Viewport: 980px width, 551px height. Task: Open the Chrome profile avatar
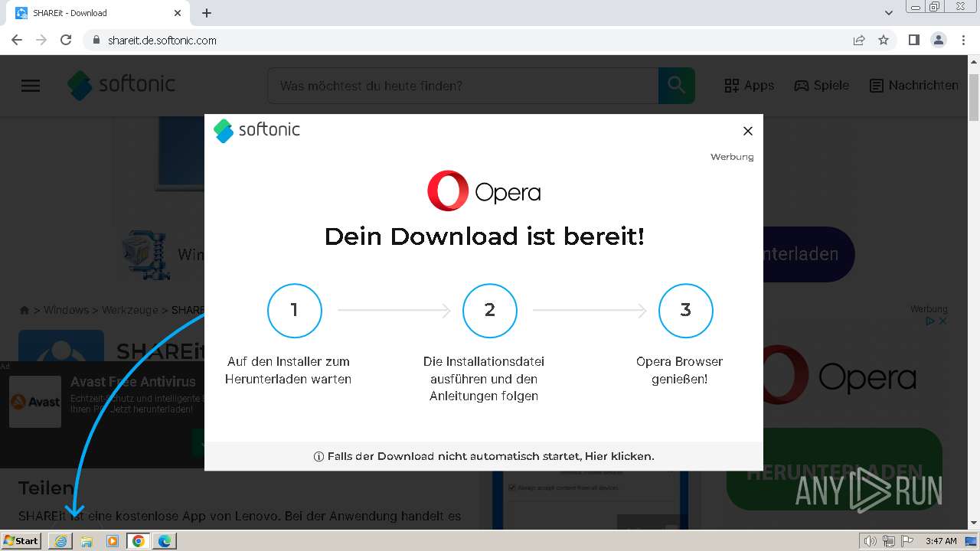coord(939,40)
